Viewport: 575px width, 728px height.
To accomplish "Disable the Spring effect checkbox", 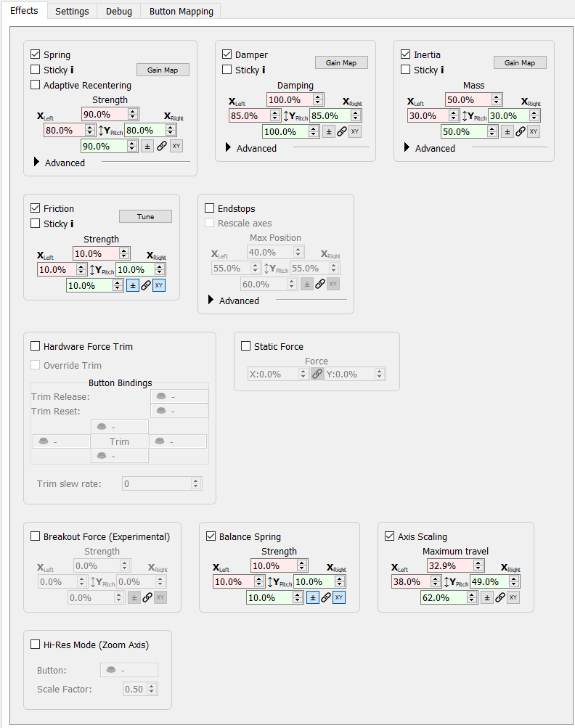I will tap(36, 54).
